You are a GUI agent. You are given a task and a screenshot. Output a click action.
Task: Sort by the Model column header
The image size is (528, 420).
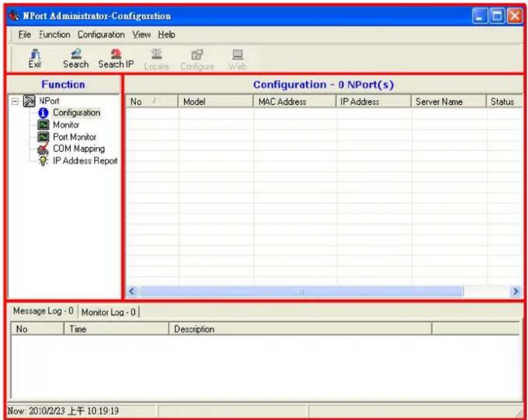point(216,102)
